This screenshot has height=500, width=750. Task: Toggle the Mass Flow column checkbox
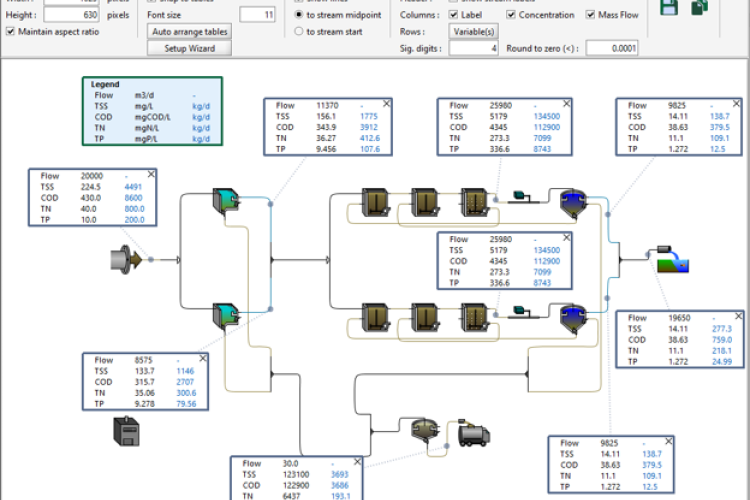[590, 15]
